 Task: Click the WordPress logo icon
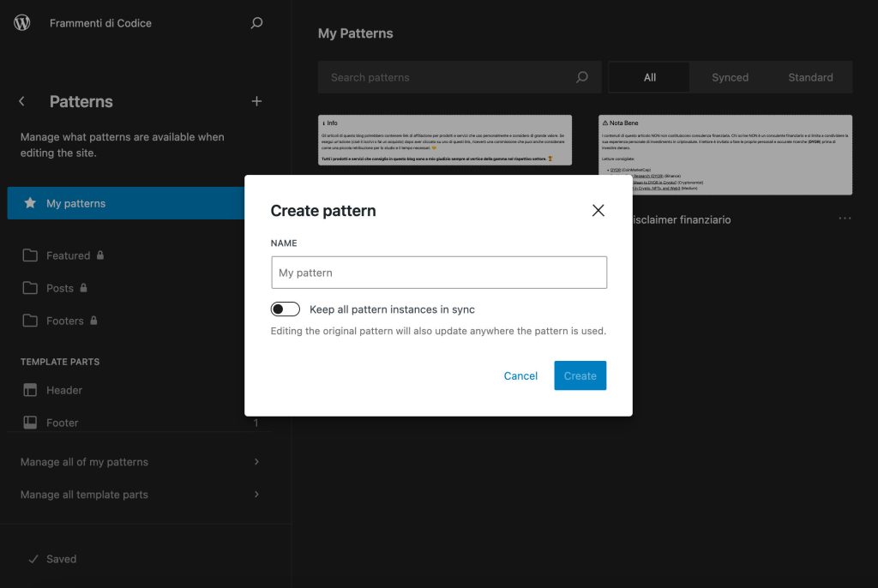coord(21,23)
